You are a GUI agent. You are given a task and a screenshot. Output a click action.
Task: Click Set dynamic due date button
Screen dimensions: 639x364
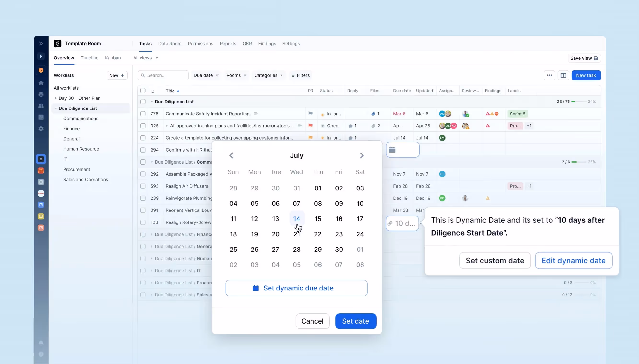[x=296, y=288]
